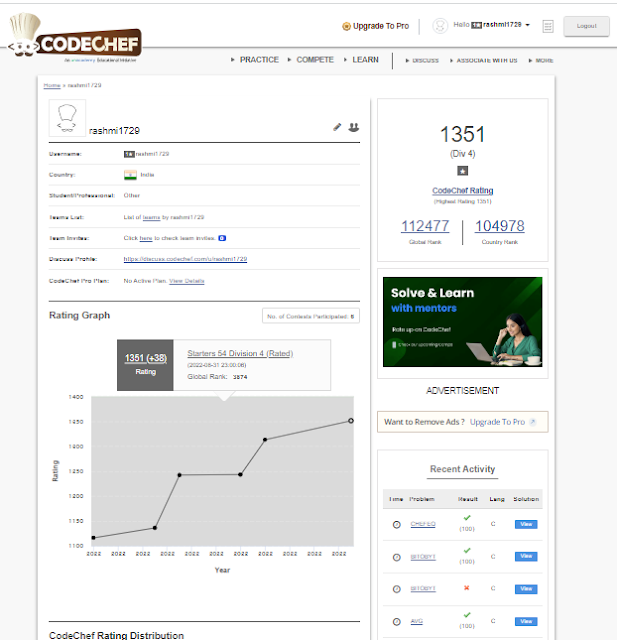Image resolution: width=617 pixels, height=640 pixels.
Task: Open the teams link in Teams List row
Action: [151, 217]
